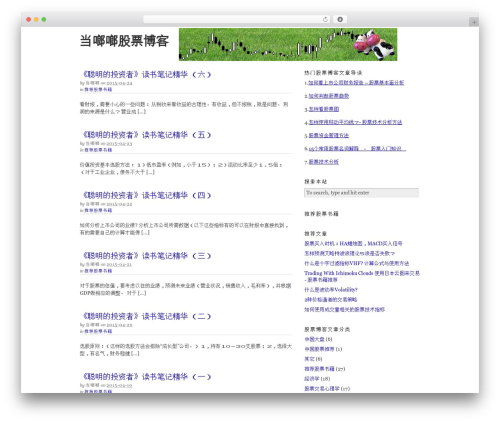The height and width of the screenshot is (423, 500).
Task: Click the blog title 当嘟嘟股票博客
Action: [x=124, y=41]
